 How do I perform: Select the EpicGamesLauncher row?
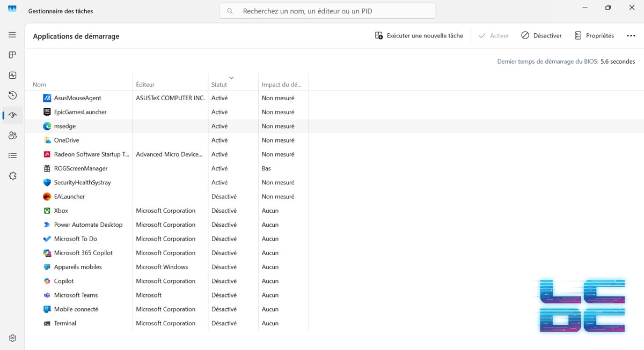tap(80, 112)
